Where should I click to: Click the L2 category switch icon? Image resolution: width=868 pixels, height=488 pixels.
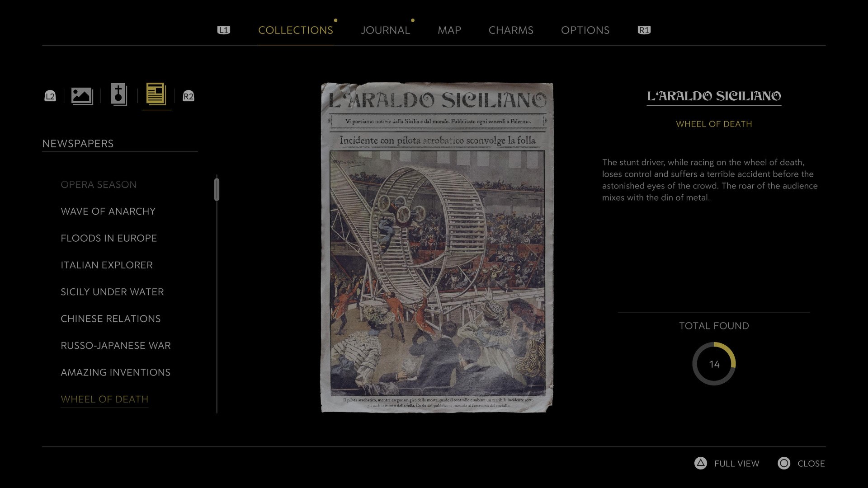tap(50, 96)
